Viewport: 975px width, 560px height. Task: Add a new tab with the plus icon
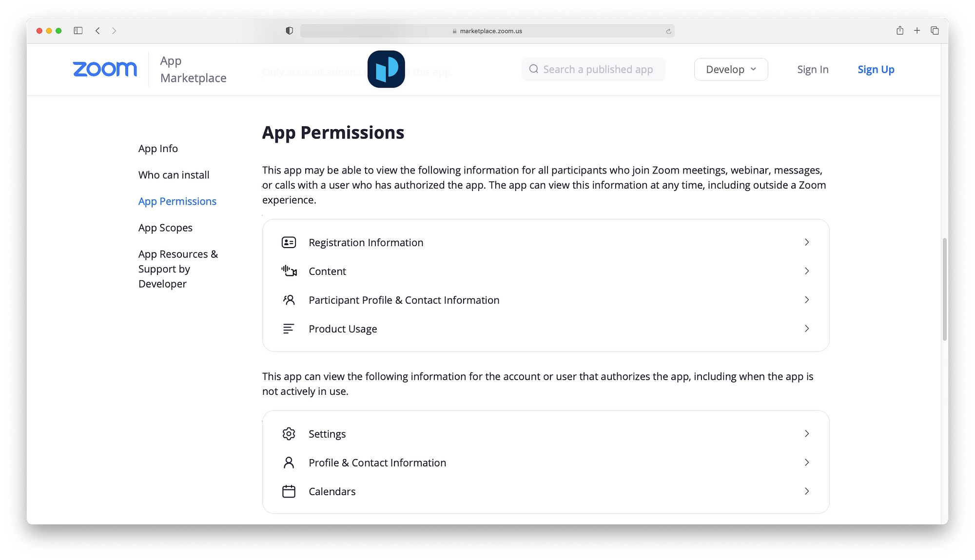[x=917, y=31]
